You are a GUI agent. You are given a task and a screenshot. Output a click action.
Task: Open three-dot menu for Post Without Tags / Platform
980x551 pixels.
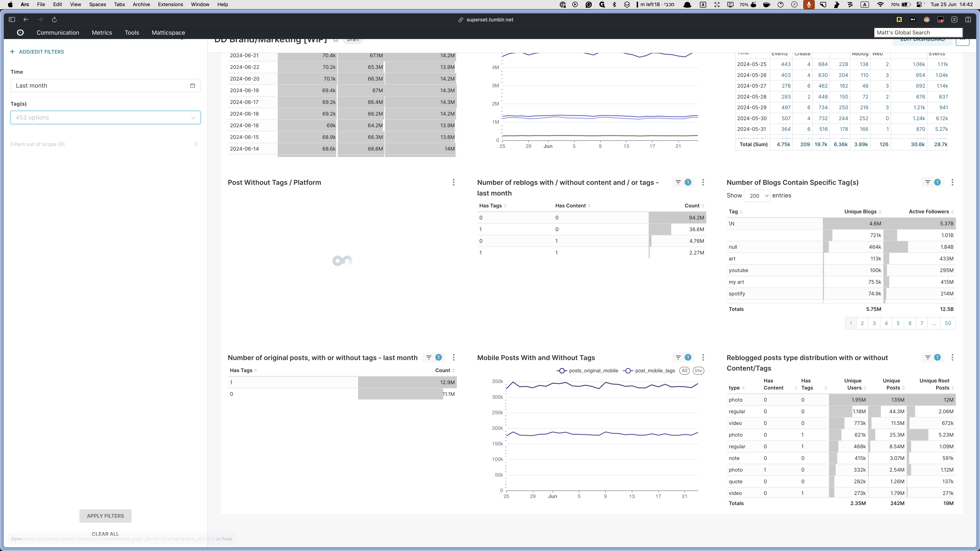point(453,183)
